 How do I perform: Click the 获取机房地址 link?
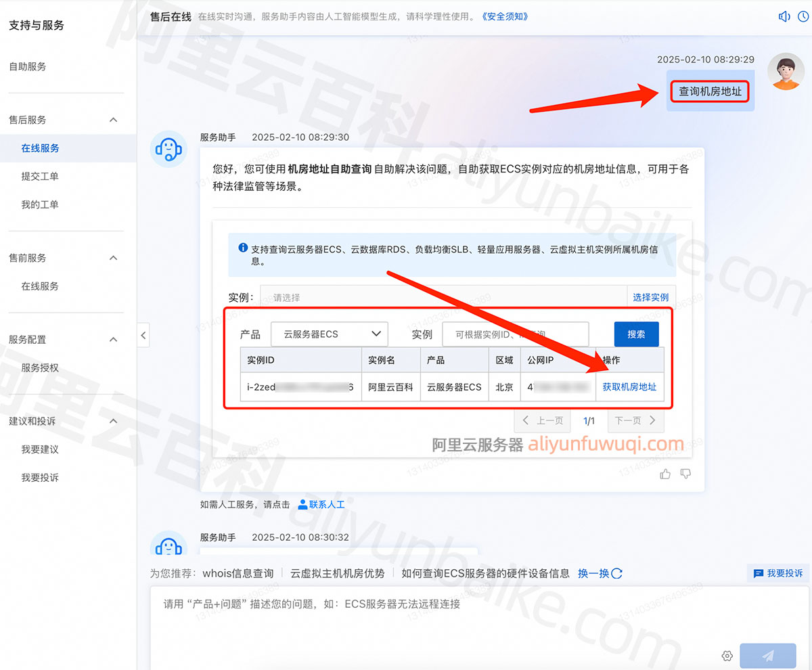[629, 387]
